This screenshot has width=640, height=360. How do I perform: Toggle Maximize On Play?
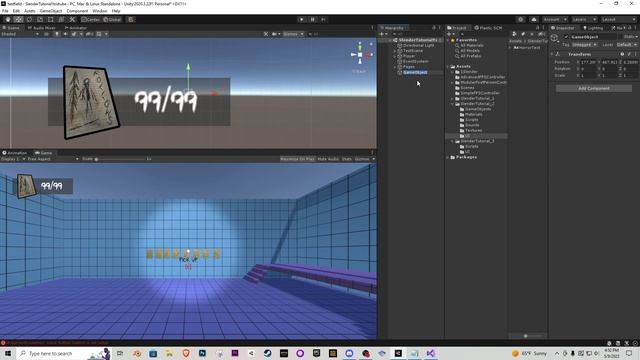pos(298,159)
